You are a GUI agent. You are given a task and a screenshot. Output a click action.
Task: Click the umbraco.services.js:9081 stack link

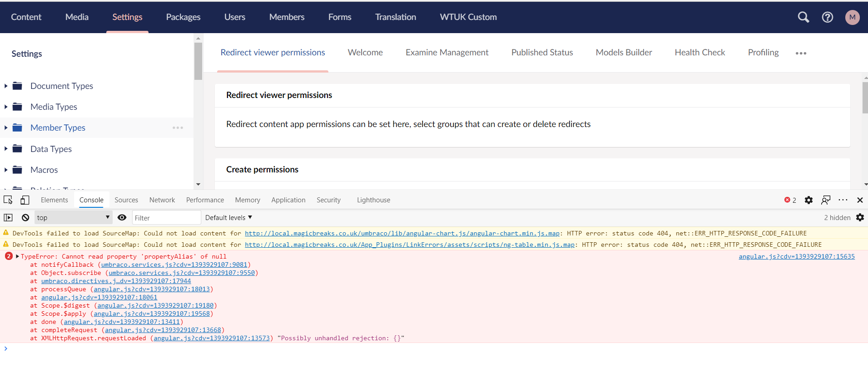coord(174,265)
